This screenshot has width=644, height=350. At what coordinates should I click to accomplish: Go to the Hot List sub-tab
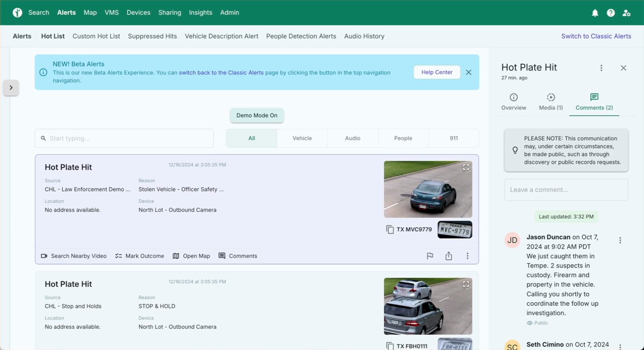tap(53, 36)
